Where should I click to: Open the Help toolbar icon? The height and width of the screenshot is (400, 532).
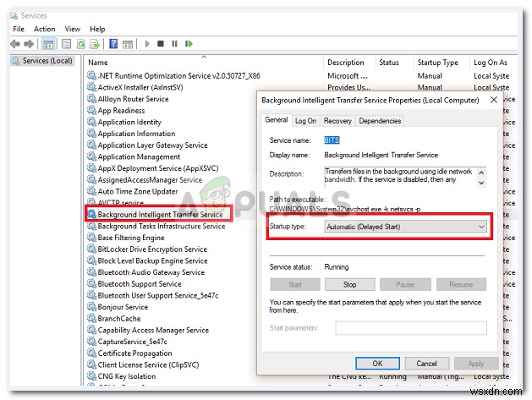point(113,44)
